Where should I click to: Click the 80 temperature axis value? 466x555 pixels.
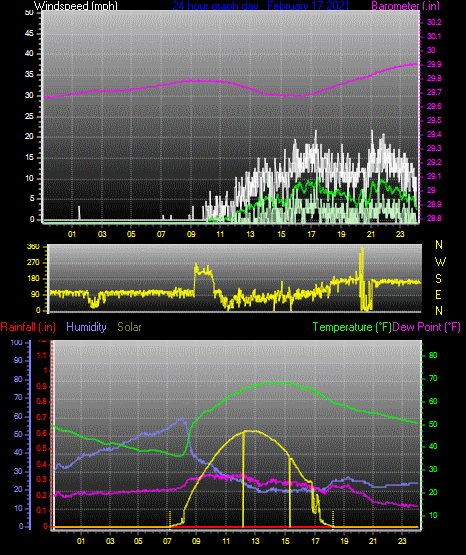click(433, 355)
